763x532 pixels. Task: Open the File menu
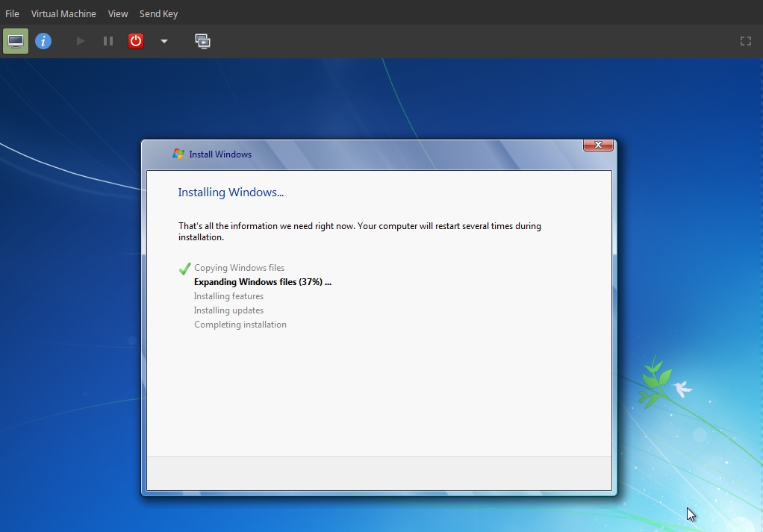12,13
